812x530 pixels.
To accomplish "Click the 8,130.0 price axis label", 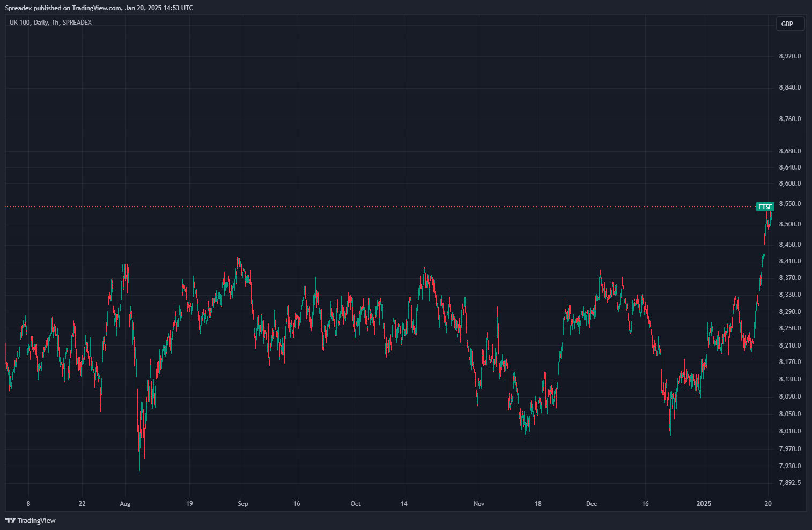I will [790, 379].
